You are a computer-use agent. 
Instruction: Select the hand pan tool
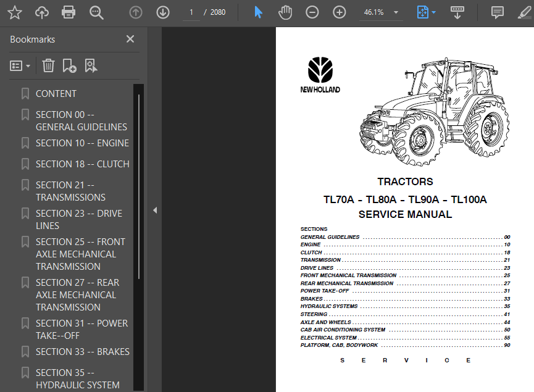(x=285, y=12)
